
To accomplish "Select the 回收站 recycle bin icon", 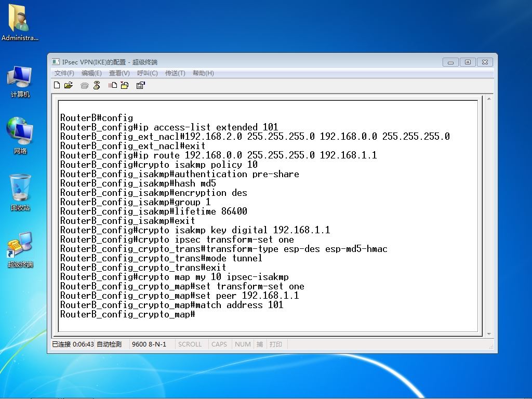I will click(20, 192).
